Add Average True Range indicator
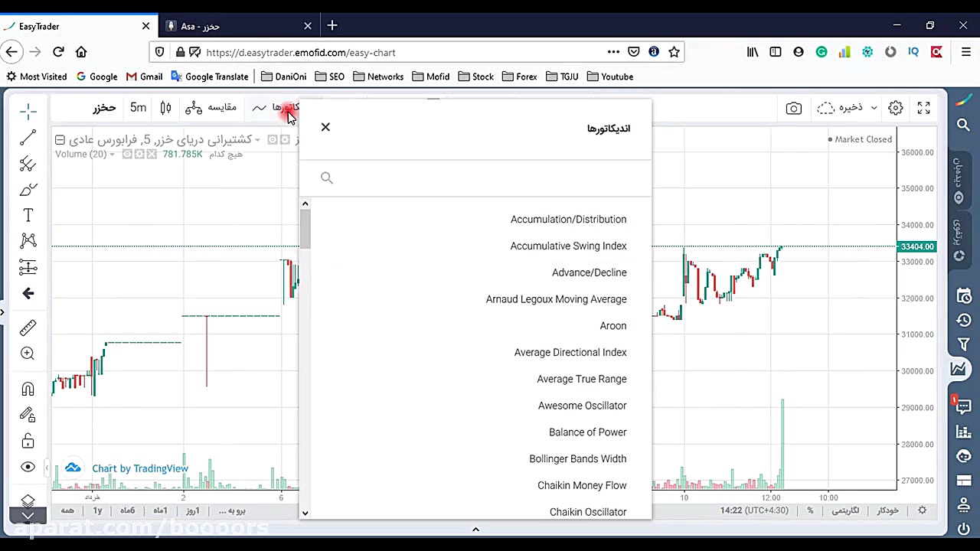 click(582, 380)
